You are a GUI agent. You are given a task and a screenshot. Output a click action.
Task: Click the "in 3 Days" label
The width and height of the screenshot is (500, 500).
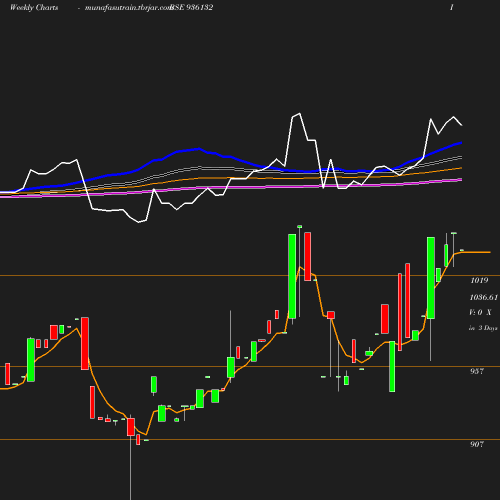pos(483,328)
